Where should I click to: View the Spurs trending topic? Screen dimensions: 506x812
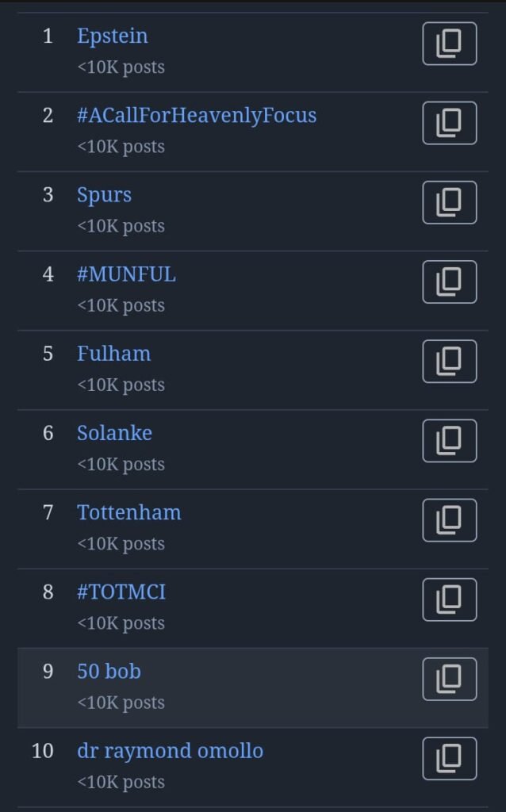pos(104,195)
